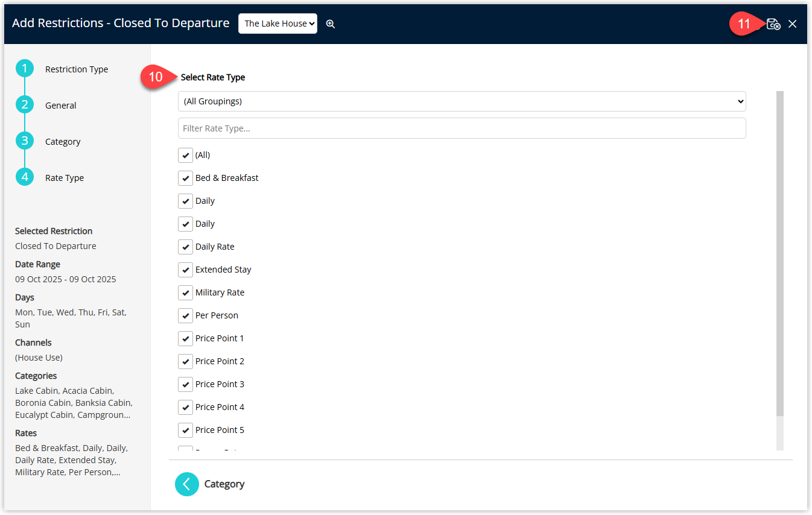The height and width of the screenshot is (515, 812).
Task: Click the Date Range summary heading
Action: [x=37, y=264]
